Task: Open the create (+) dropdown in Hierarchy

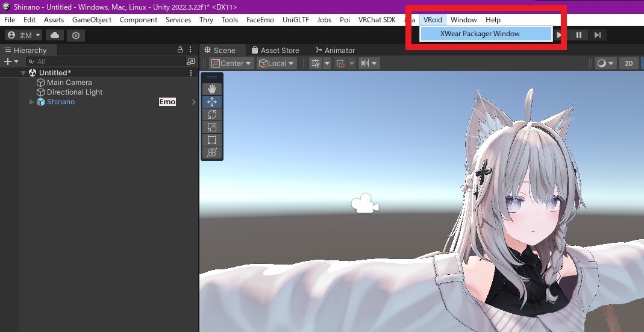Action: (x=11, y=61)
